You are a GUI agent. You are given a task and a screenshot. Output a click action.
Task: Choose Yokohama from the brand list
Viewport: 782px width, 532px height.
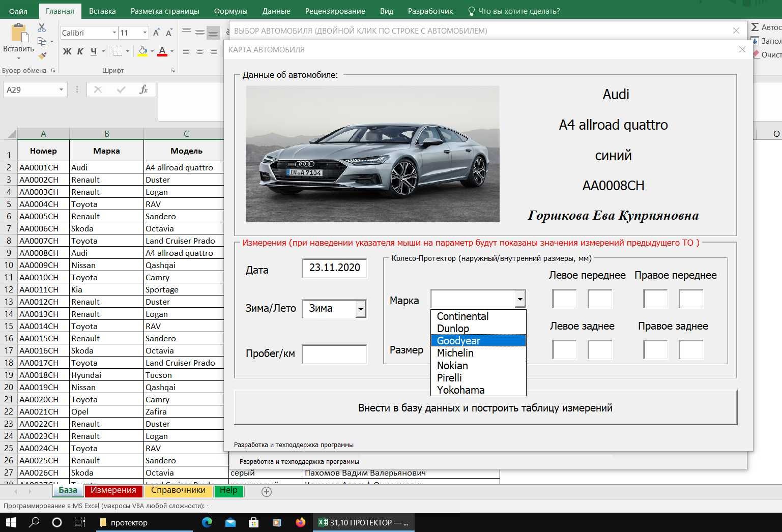point(478,390)
